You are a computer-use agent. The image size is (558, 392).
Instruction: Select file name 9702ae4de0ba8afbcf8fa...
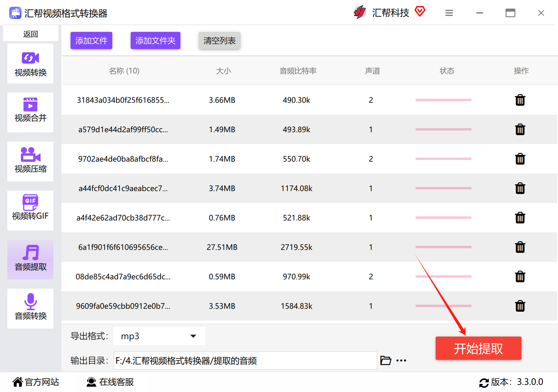coord(123,159)
